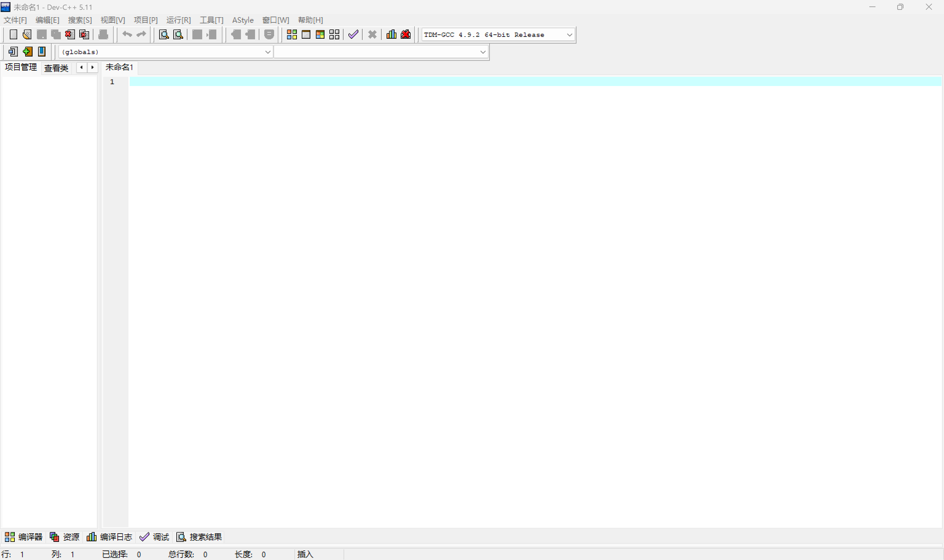Click the Rebuild All four-squares icon
Image resolution: width=944 pixels, height=560 pixels.
point(334,35)
